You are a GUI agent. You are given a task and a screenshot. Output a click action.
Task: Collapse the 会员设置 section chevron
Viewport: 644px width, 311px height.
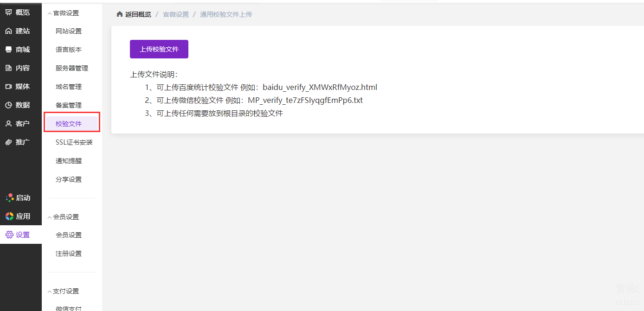tap(50, 217)
